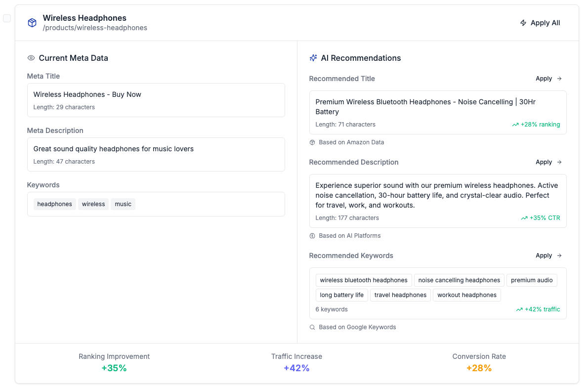Choose the 'noise cancelling headphones' keyword chip
This screenshot has width=588, height=389.
click(x=459, y=280)
